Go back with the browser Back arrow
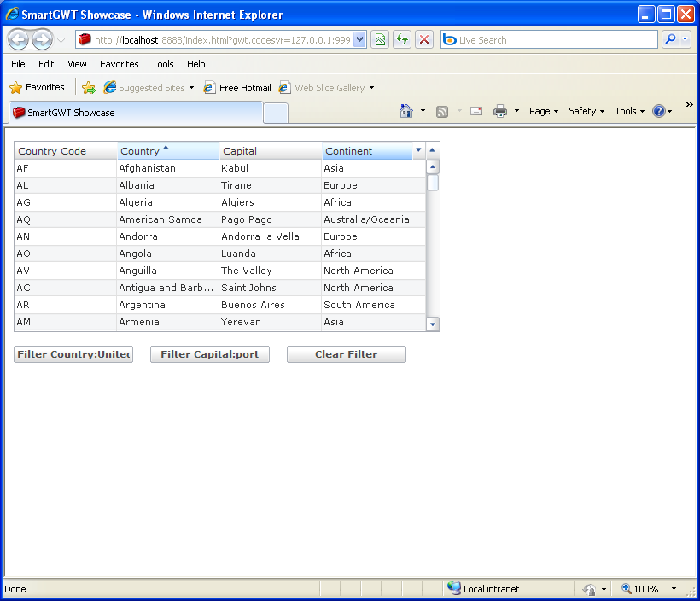This screenshot has width=700, height=601. click(18, 40)
